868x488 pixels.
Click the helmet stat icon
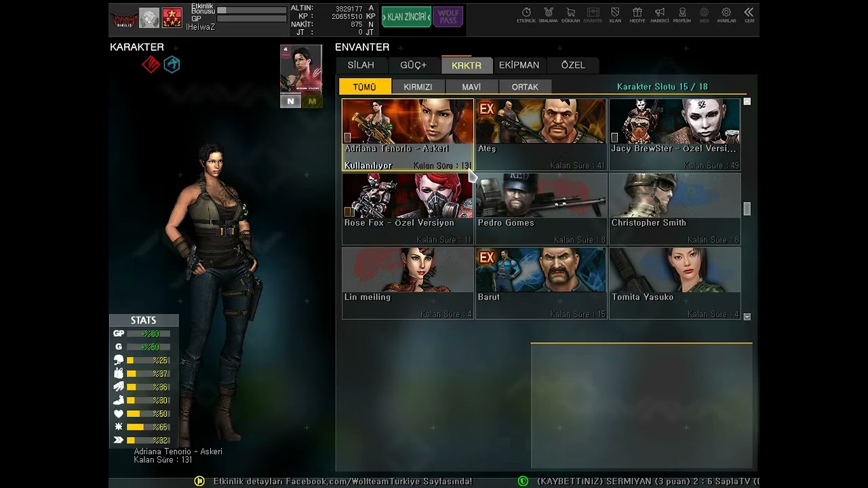coord(119,360)
